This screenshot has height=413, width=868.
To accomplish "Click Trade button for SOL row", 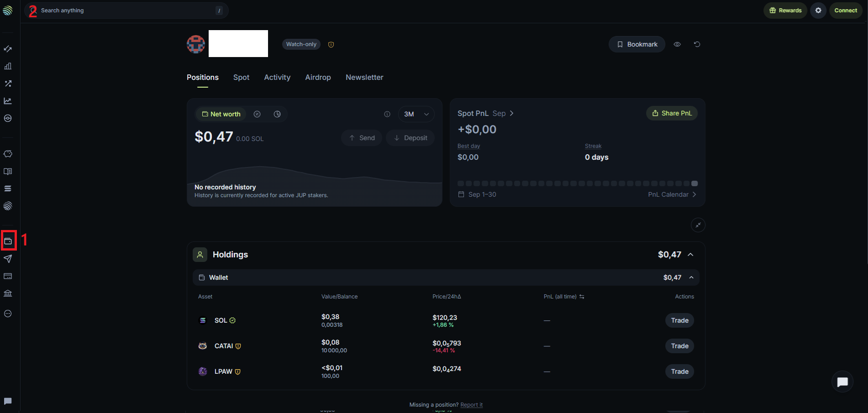I will pos(679,320).
